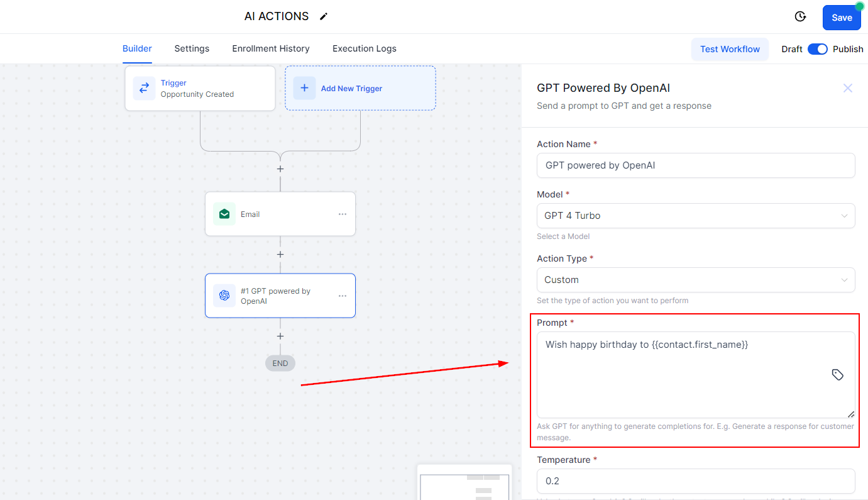Screen dimensions: 868x500
Task: View the Execution Logs tab
Action: click(x=365, y=48)
